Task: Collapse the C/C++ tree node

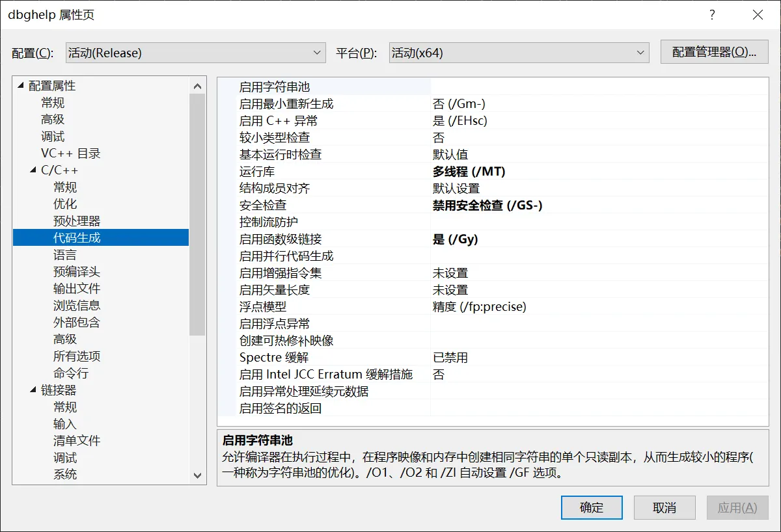Action: (33, 170)
